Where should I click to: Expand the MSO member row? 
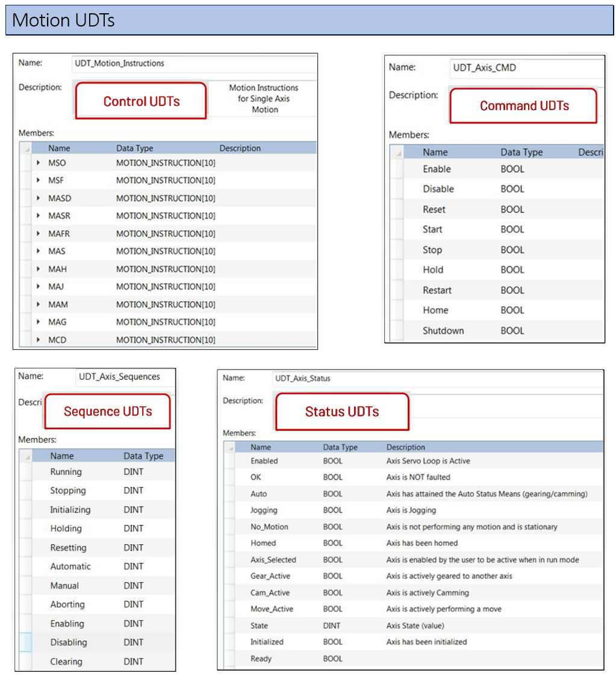pyautogui.click(x=38, y=163)
